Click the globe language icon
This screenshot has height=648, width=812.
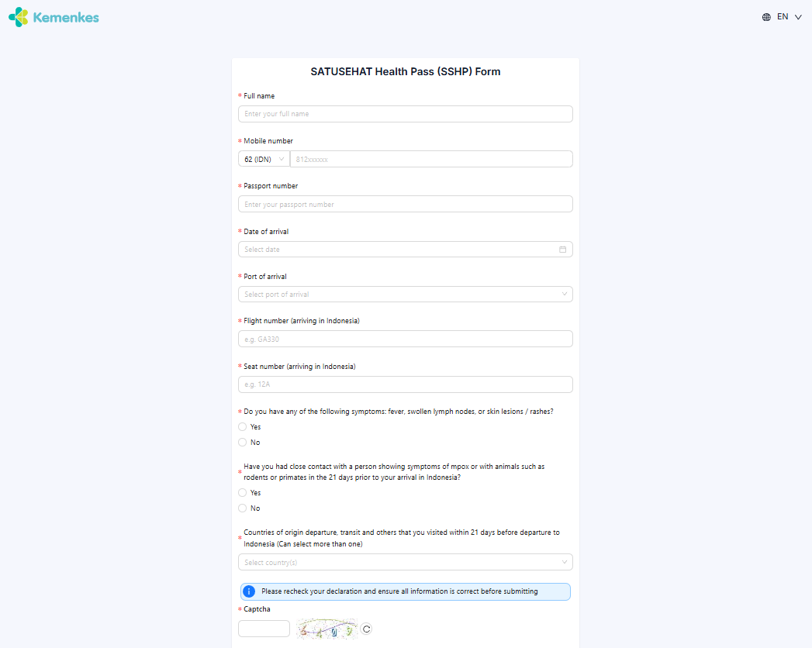766,17
